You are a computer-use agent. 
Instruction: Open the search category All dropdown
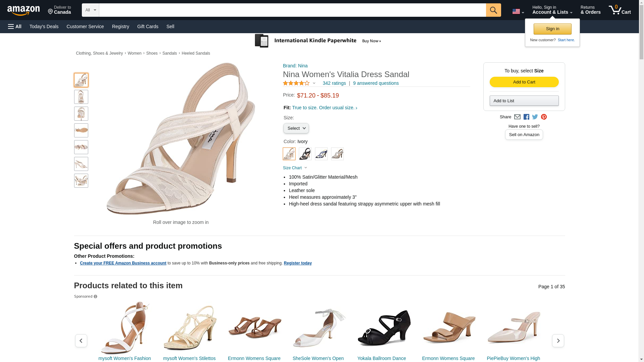coord(90,10)
